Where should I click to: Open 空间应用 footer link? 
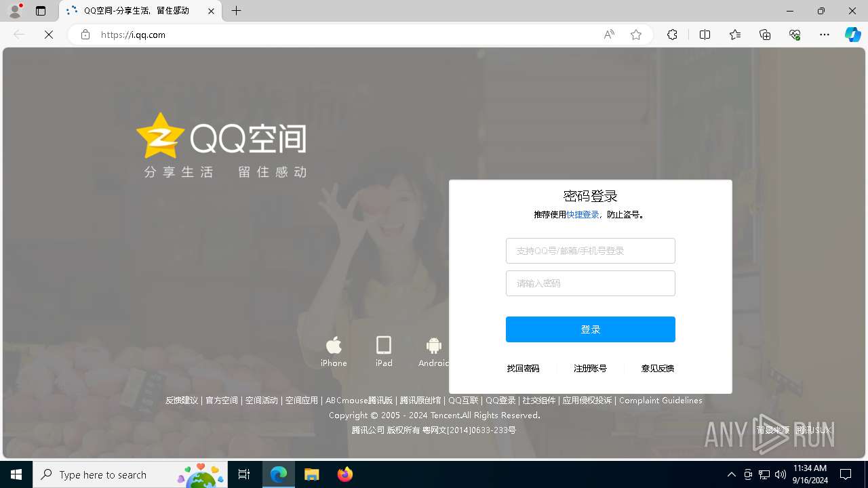(302, 401)
